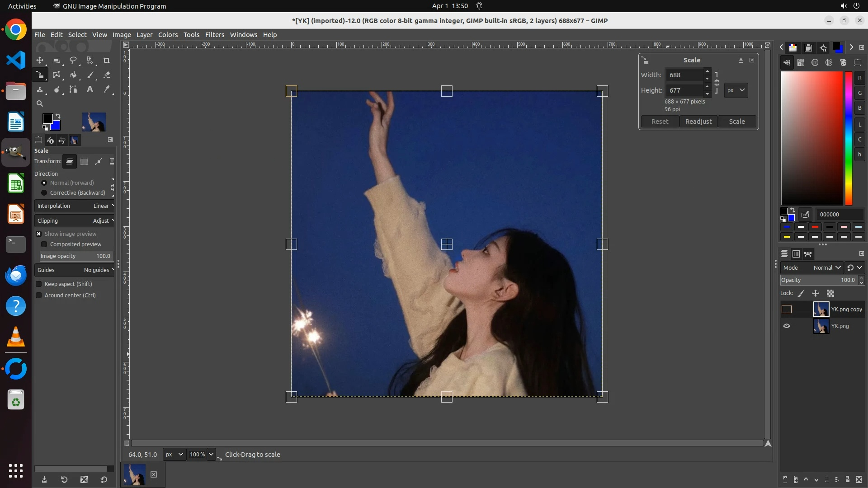Select the Crop tool
868x488 pixels.
click(x=107, y=60)
